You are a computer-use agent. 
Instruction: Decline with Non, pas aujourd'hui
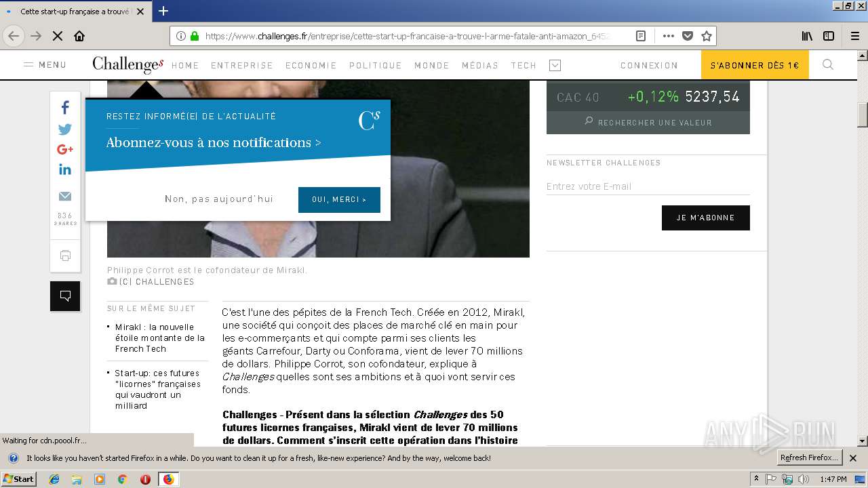click(218, 199)
